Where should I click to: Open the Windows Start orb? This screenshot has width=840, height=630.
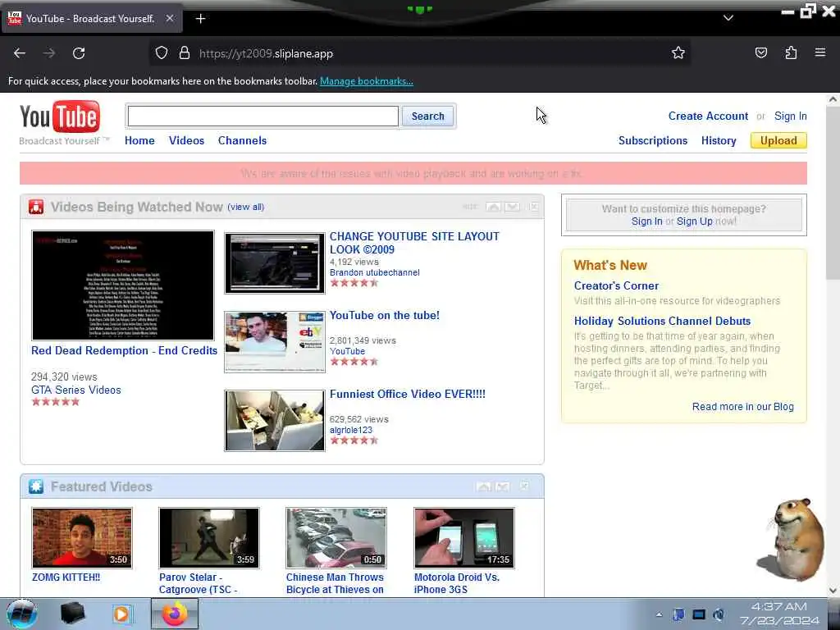pyautogui.click(x=22, y=614)
